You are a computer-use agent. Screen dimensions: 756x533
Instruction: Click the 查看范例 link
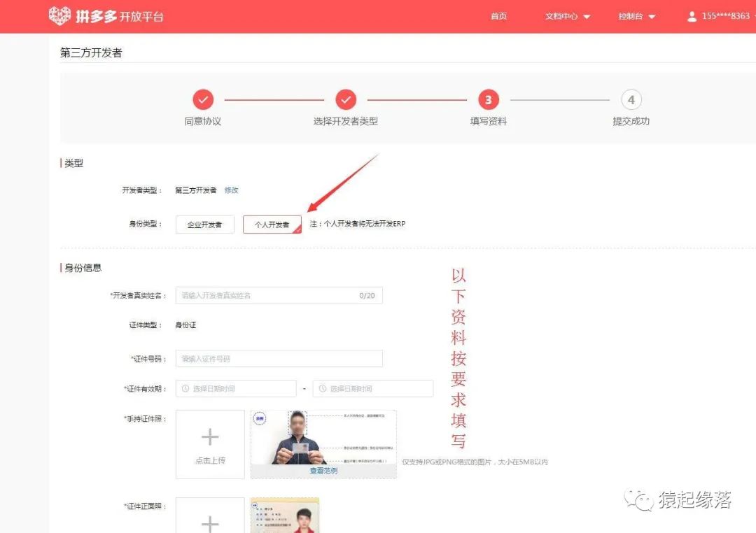click(323, 471)
